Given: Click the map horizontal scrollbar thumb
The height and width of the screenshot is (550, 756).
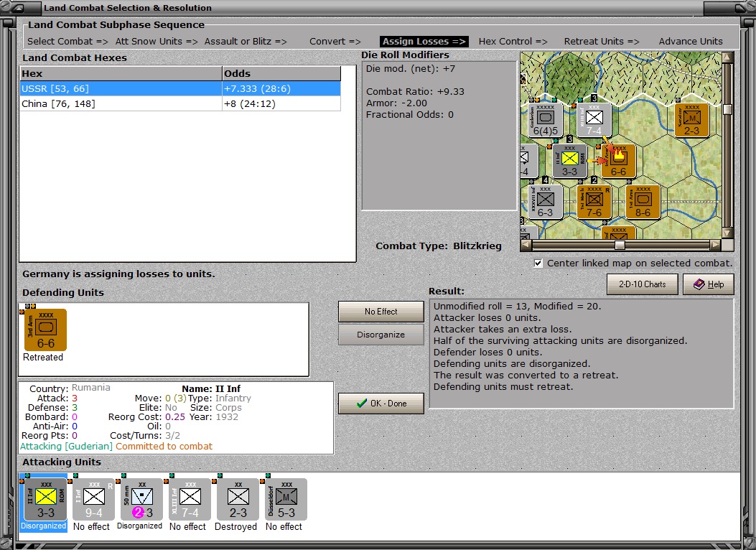Looking at the screenshot, I should pyautogui.click(x=620, y=245).
